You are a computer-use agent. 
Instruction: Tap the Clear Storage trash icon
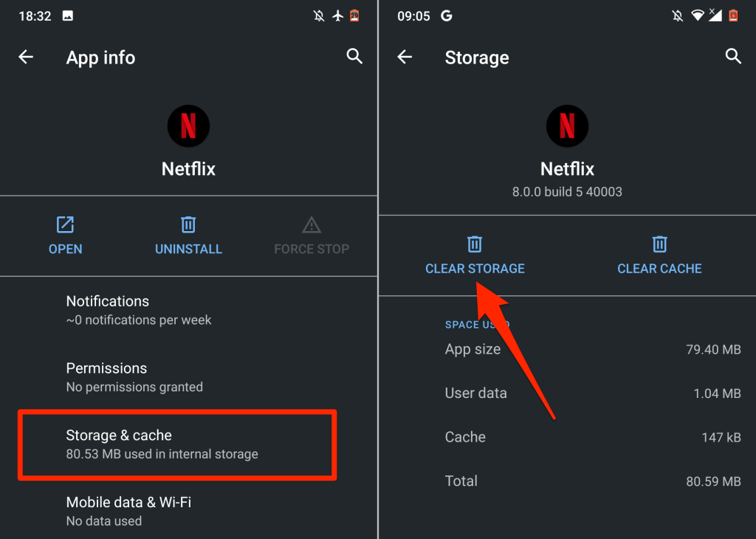pyautogui.click(x=475, y=244)
